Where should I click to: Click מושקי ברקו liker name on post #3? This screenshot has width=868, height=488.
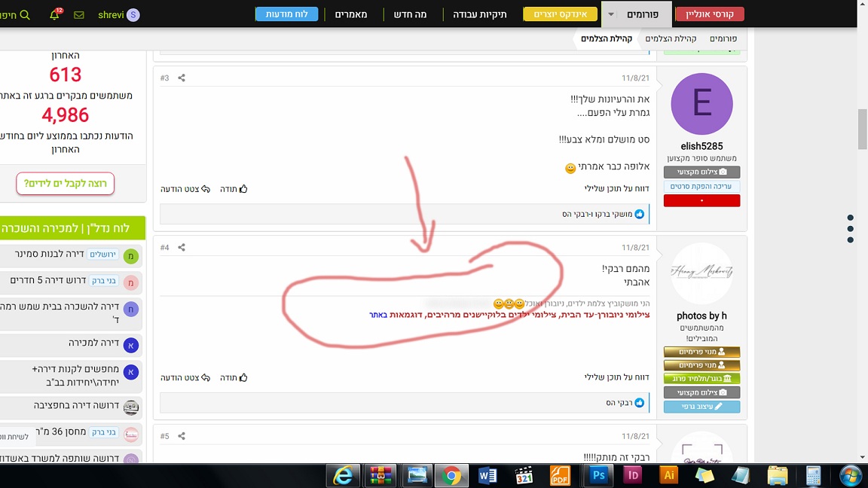[x=614, y=214]
